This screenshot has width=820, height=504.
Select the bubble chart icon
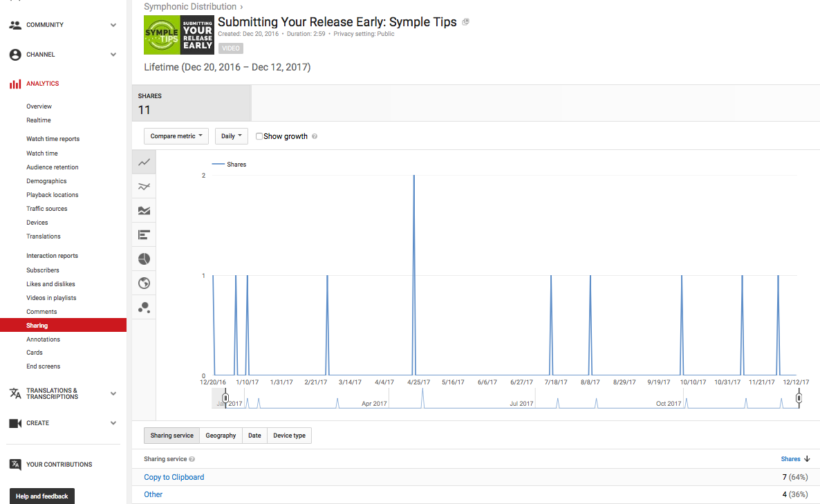click(x=144, y=307)
